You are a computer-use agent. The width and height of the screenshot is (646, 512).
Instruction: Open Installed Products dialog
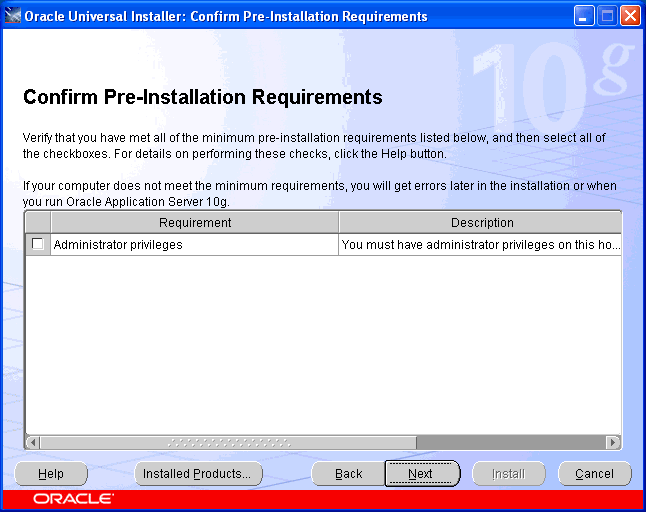coord(198,474)
